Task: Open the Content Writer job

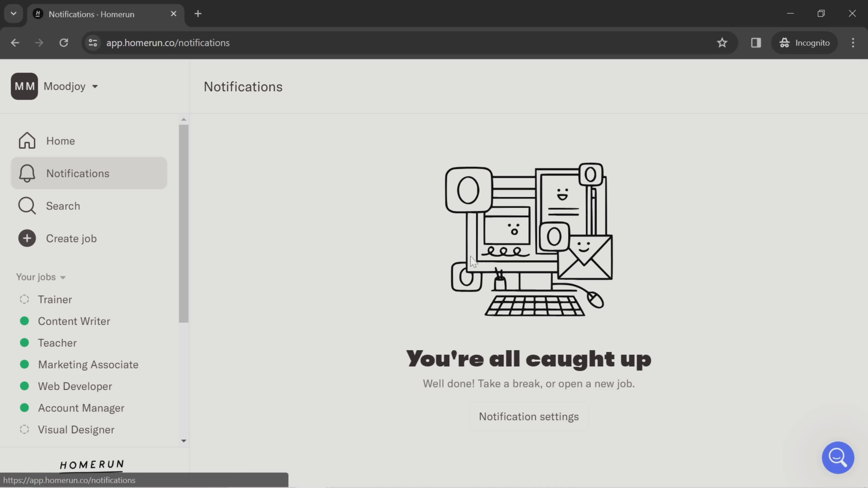Action: click(x=74, y=321)
